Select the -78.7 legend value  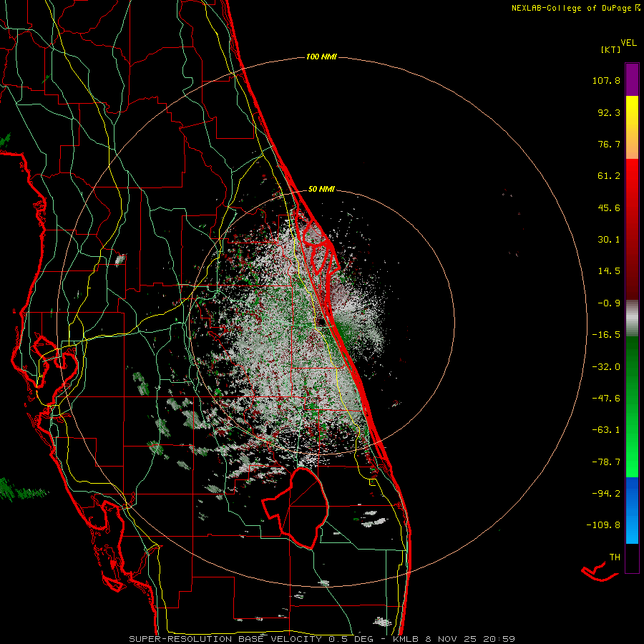[606, 462]
